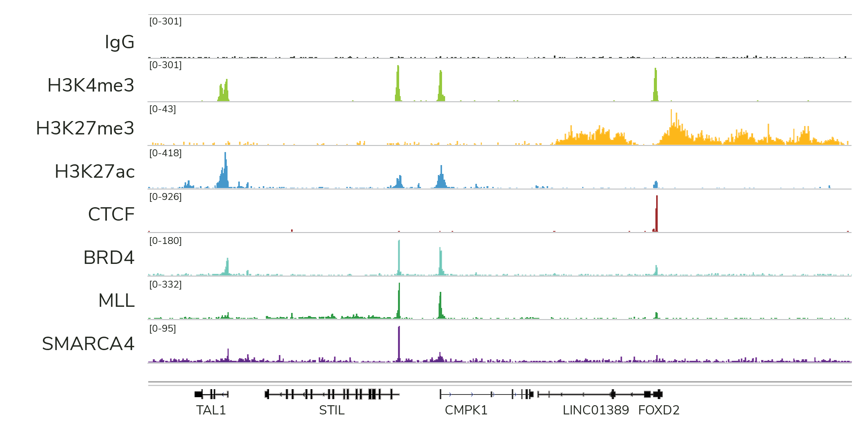Click the H3K4me3 scale range [0-301]

165,65
